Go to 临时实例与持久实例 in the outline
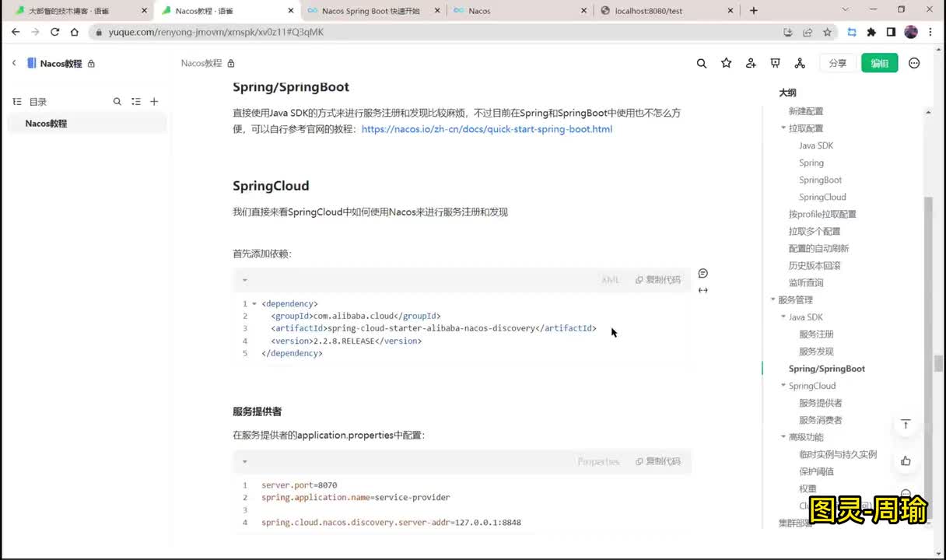Viewport: 946px width, 560px height. click(838, 454)
